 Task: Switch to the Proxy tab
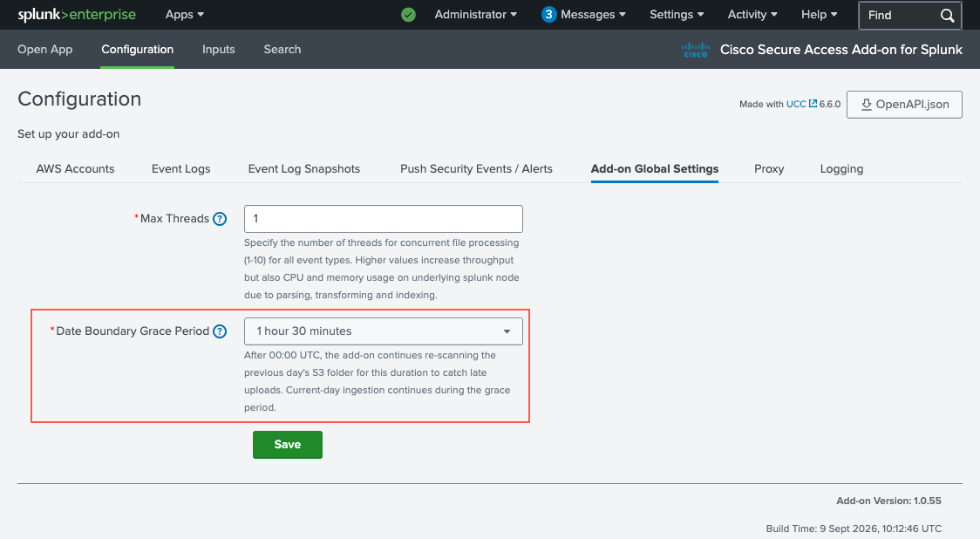point(769,169)
